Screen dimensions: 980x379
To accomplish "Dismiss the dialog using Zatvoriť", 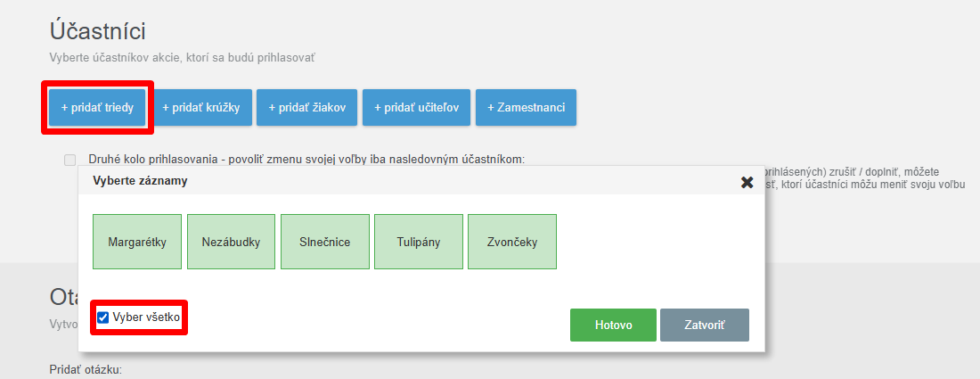I will point(705,325).
